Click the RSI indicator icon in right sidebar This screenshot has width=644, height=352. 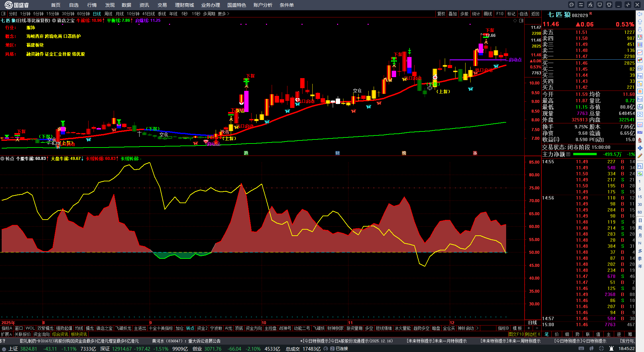pos(640,132)
